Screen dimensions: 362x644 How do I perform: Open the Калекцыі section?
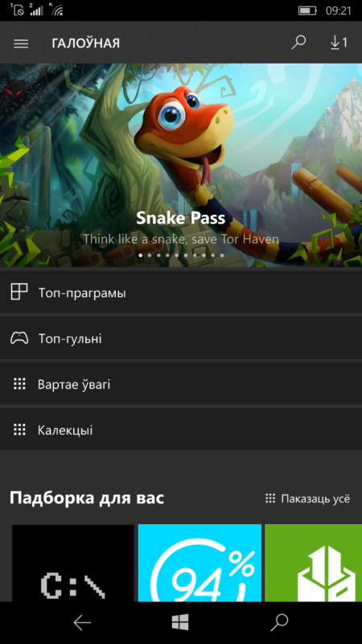[181, 430]
